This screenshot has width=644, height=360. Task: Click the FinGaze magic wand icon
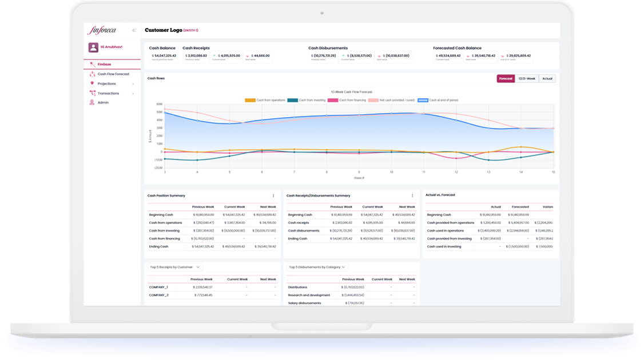point(92,64)
